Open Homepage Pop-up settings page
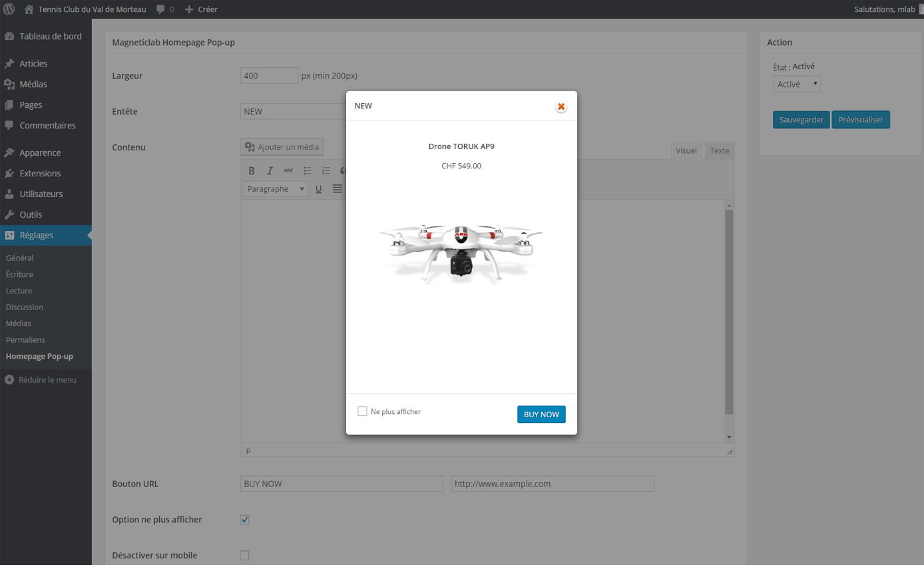 tap(39, 356)
